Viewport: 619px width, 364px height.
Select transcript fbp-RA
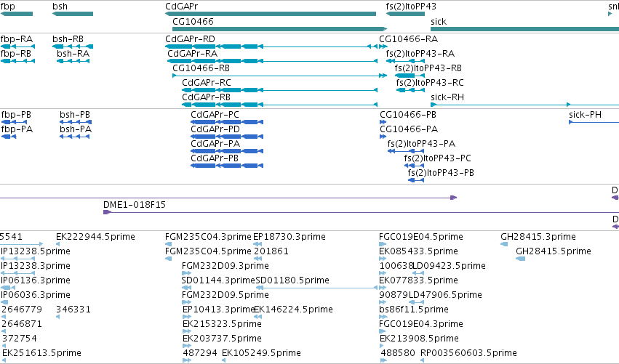[17, 39]
